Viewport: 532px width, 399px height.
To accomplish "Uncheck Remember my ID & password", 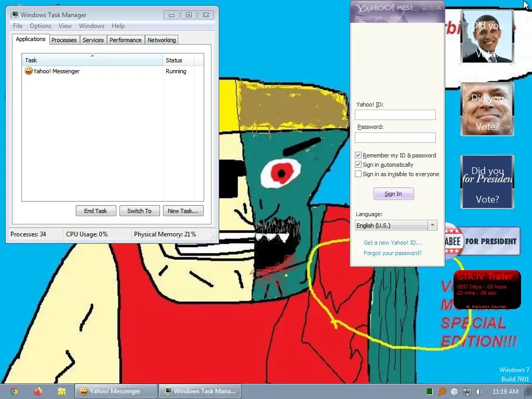I will [358, 155].
